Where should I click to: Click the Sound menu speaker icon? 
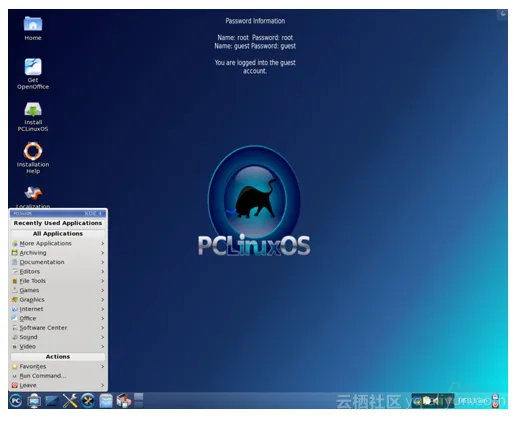(x=15, y=337)
